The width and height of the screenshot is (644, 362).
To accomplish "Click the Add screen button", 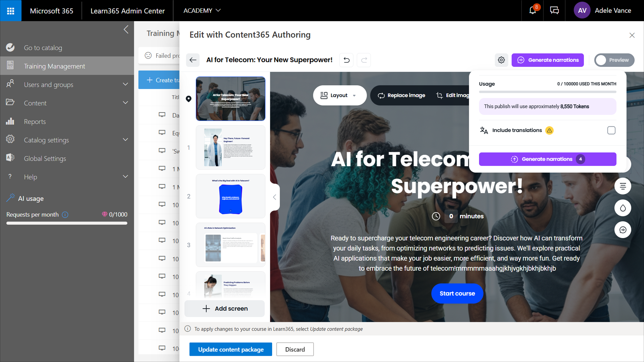I will (x=225, y=309).
